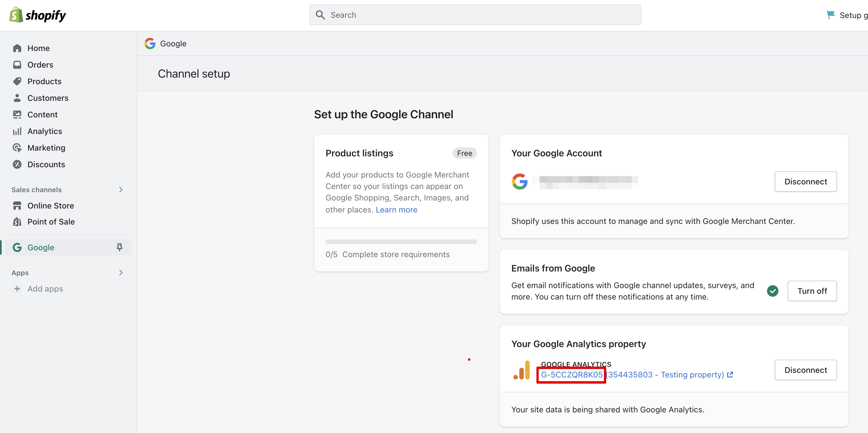Click 0/5 Complete store requirements text
Viewport: 868px width, 433px height.
coord(387,254)
